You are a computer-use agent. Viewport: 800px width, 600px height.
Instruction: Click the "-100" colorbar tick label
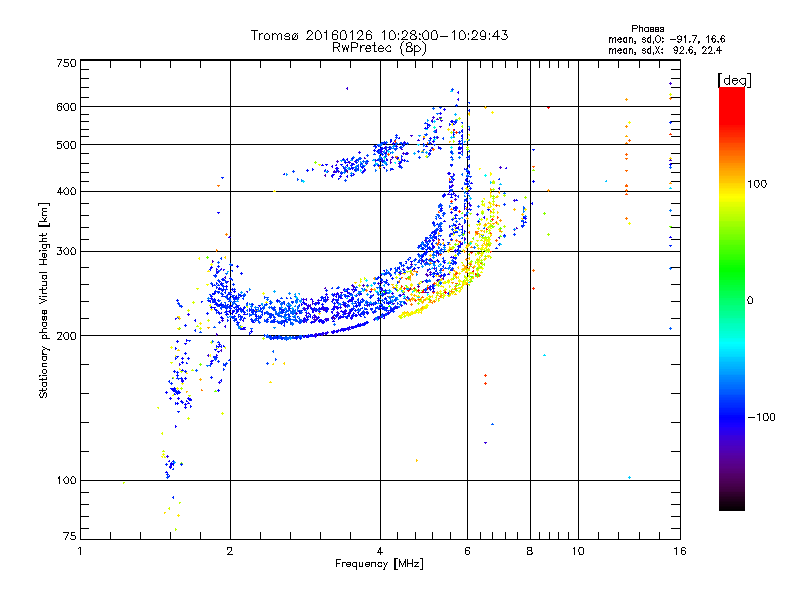pos(762,417)
